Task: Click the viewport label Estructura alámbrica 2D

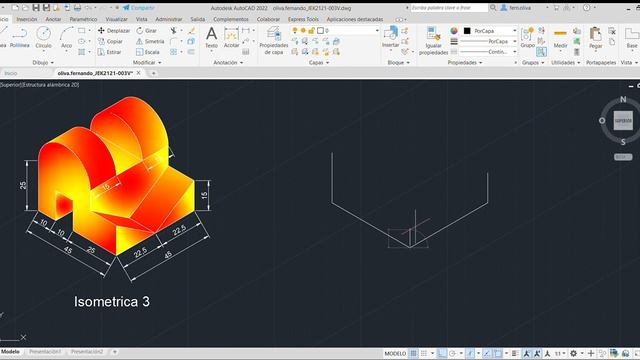Action: pos(51,85)
